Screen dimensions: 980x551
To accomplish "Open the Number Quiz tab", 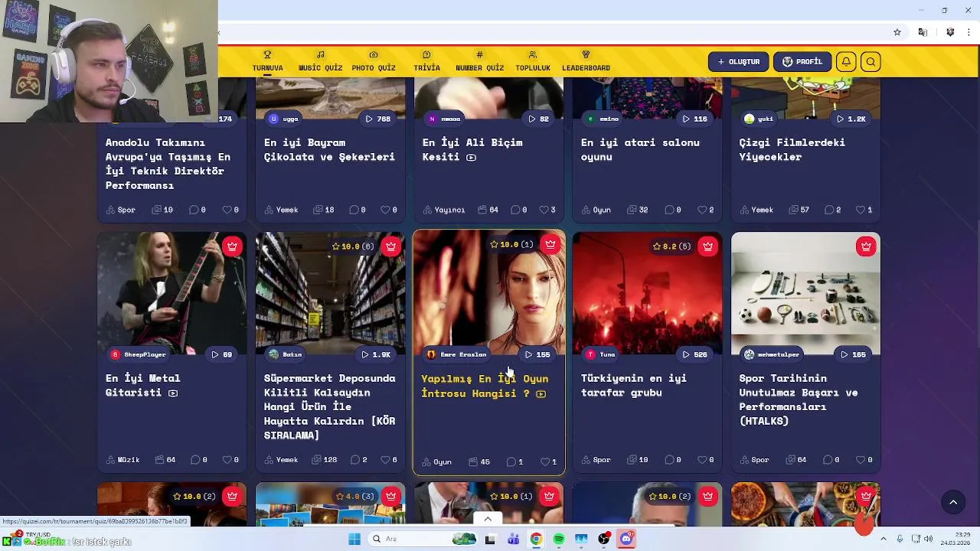I will [479, 62].
